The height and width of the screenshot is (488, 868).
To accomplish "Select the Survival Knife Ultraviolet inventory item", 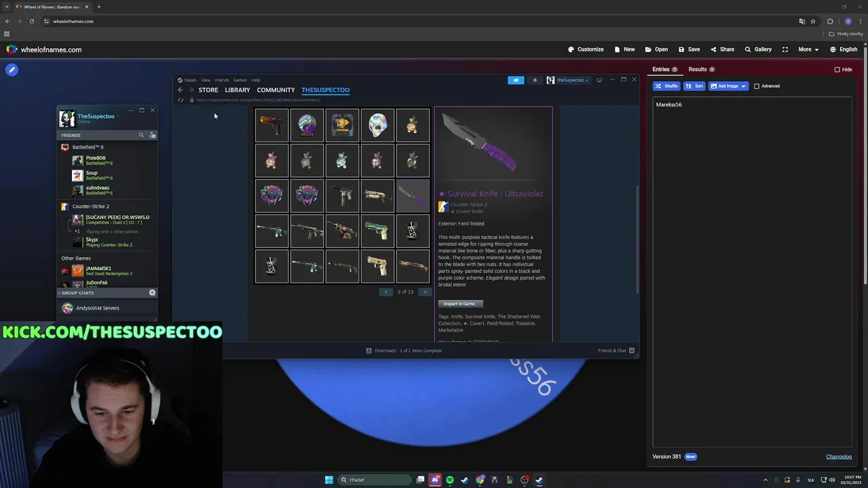I will coord(413,197).
